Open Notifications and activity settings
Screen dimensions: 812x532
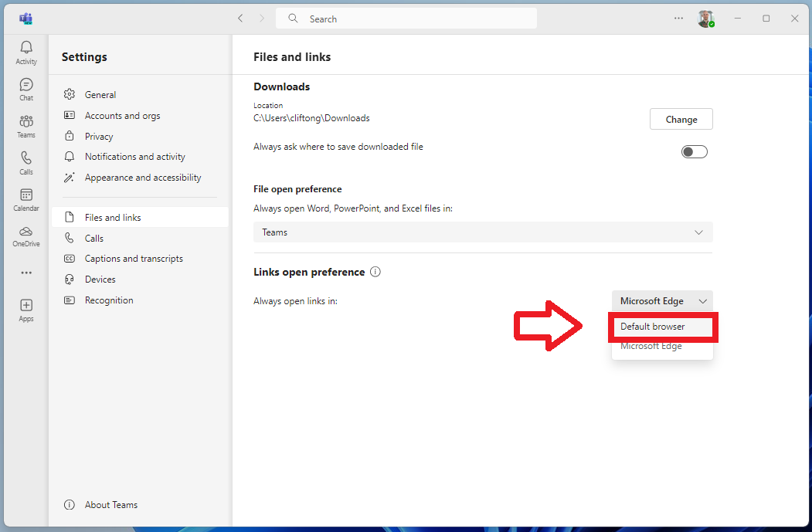140,156
